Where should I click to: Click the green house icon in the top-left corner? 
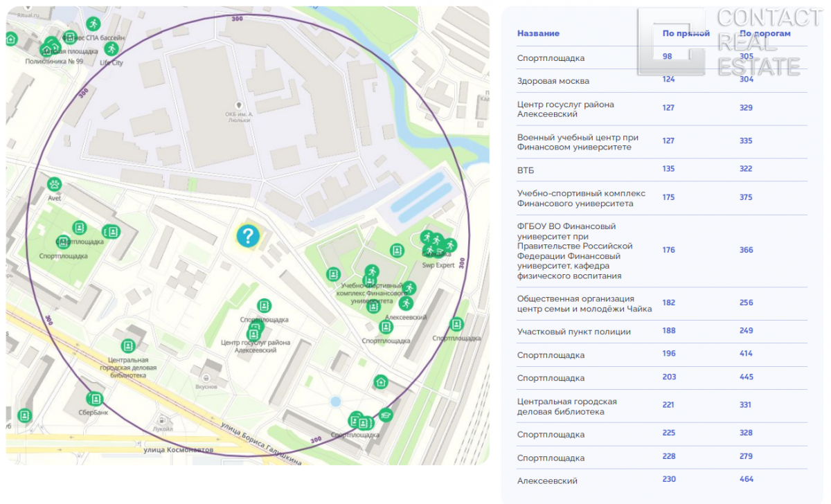coord(11,39)
